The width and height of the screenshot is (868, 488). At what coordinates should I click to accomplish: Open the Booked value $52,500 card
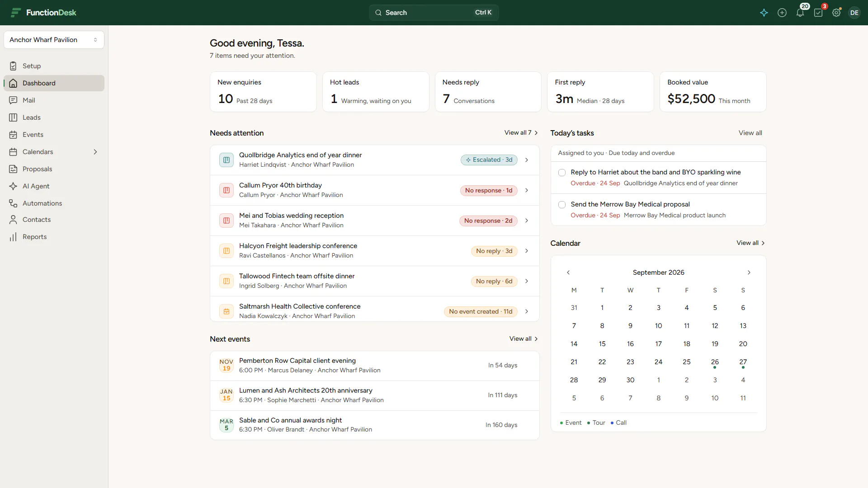713,92
